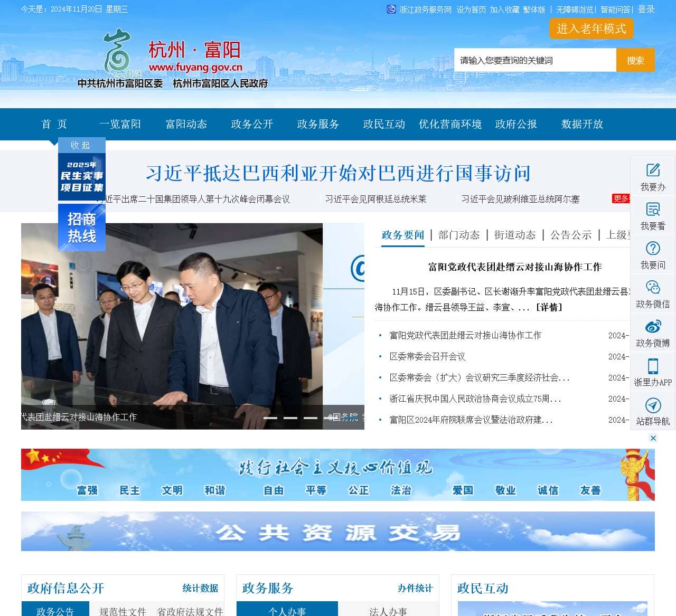Close the floating sidebar with X

653,438
